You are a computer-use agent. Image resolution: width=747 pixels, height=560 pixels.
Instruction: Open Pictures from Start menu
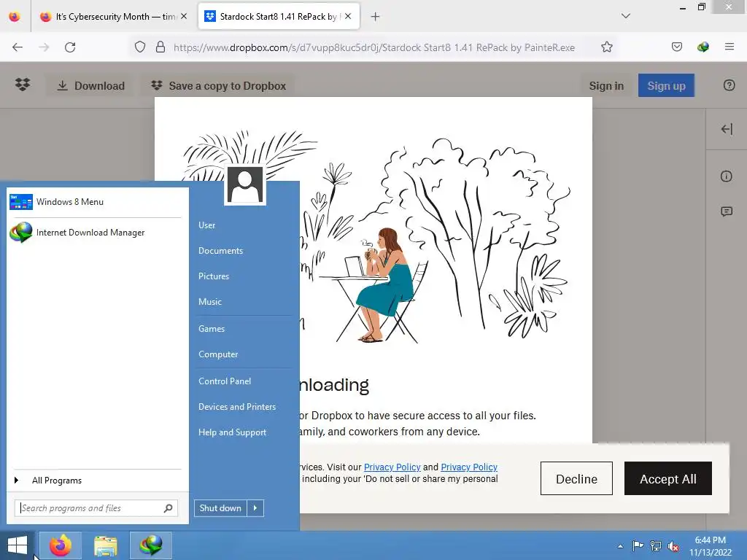pyautogui.click(x=214, y=276)
